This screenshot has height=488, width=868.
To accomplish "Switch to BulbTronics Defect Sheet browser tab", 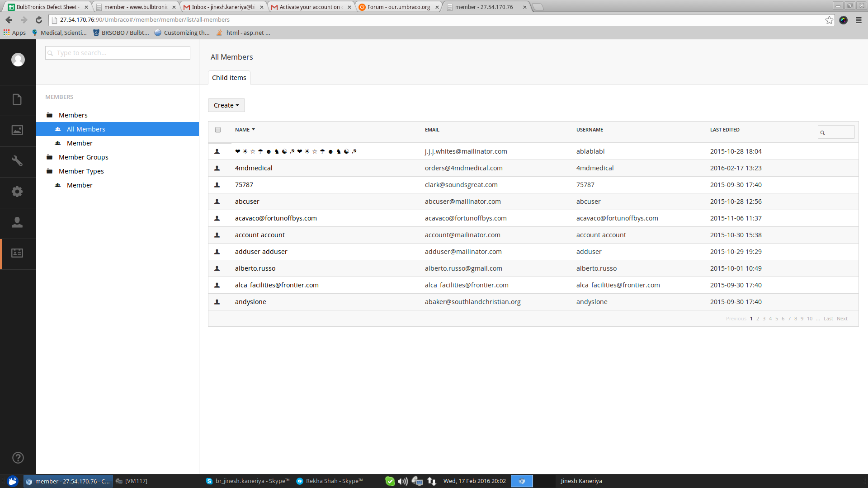I will pyautogui.click(x=47, y=7).
